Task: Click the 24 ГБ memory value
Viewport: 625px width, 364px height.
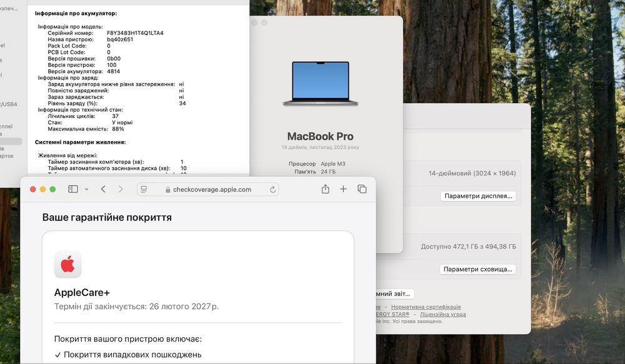Action: coord(328,172)
